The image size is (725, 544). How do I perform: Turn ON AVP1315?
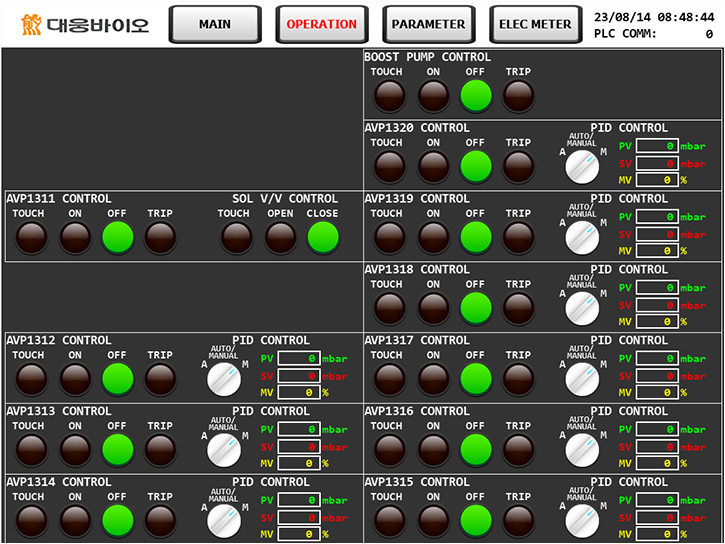(x=433, y=520)
